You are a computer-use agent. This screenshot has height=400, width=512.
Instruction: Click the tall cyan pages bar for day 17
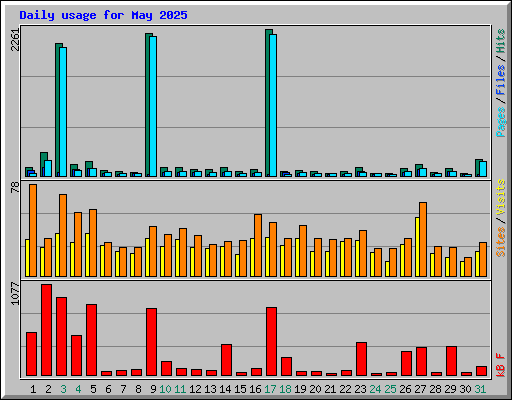coord(273,105)
